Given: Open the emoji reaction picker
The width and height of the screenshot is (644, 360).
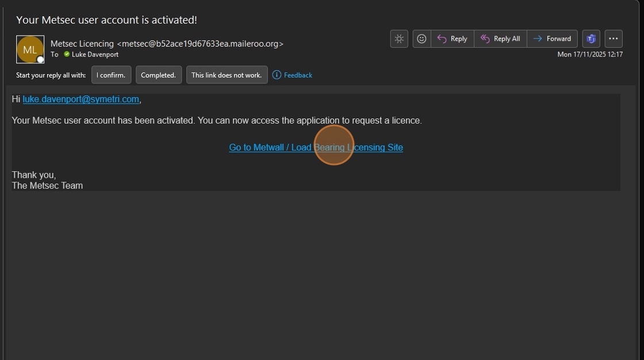Looking at the screenshot, I should tap(421, 39).
